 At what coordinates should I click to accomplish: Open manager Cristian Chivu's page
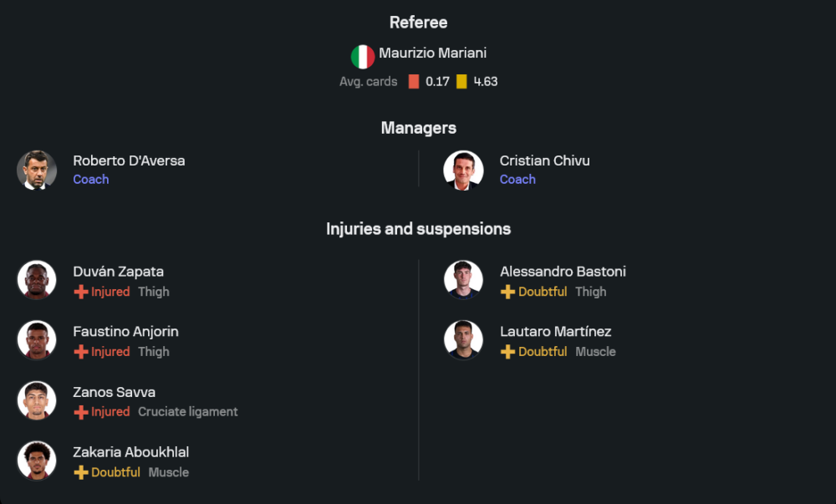[x=544, y=160]
